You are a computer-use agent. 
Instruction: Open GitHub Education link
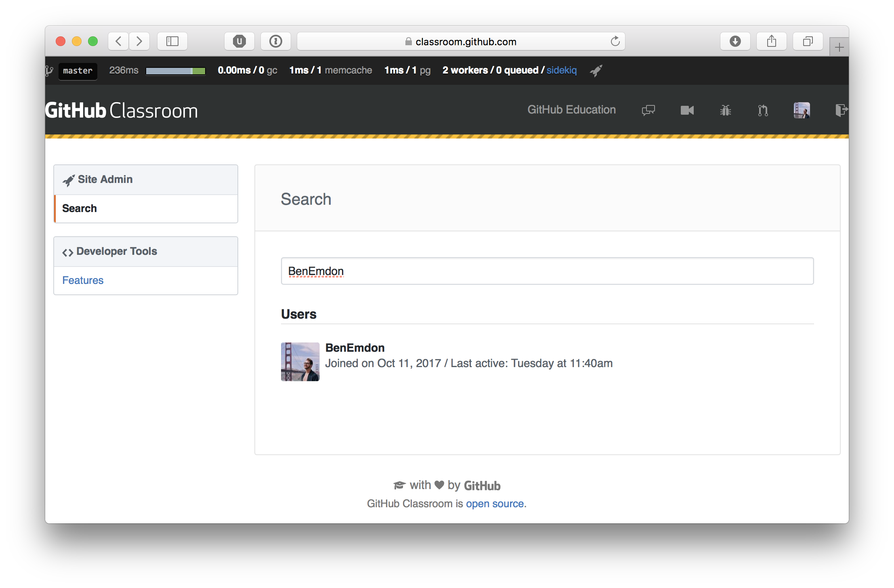(571, 110)
